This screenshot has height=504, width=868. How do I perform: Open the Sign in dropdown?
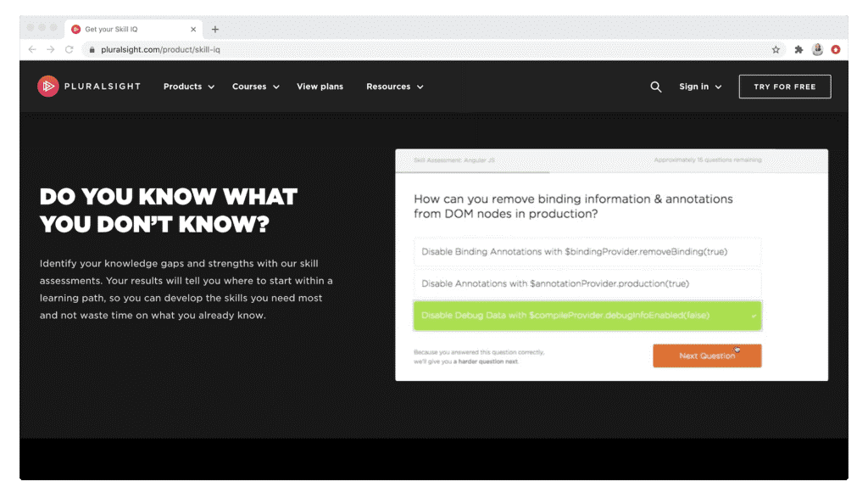pos(700,87)
